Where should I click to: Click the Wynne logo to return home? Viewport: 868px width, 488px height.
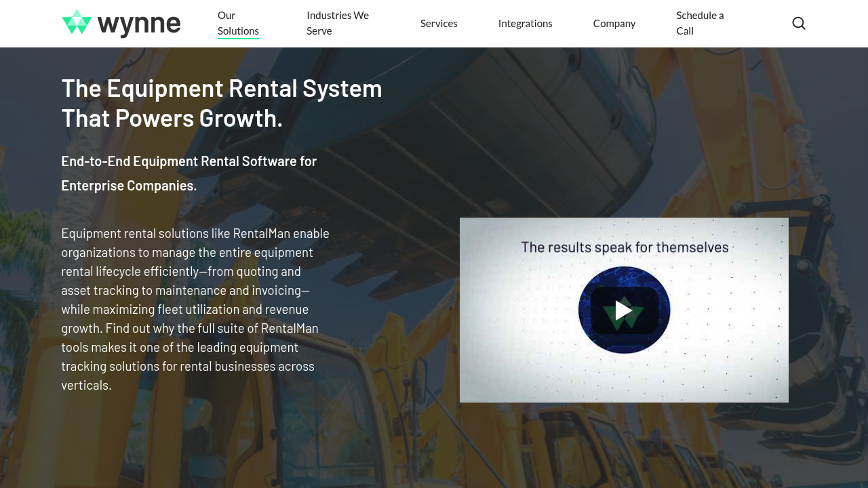coord(121,23)
